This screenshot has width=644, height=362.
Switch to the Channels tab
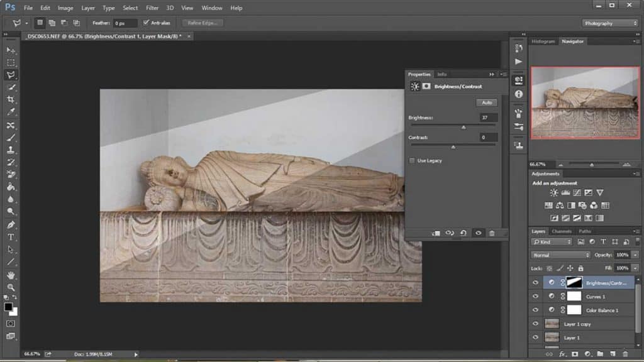[x=562, y=231]
